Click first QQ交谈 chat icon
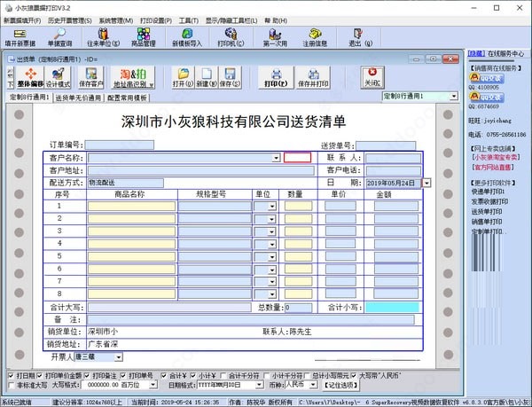 tap(487, 78)
